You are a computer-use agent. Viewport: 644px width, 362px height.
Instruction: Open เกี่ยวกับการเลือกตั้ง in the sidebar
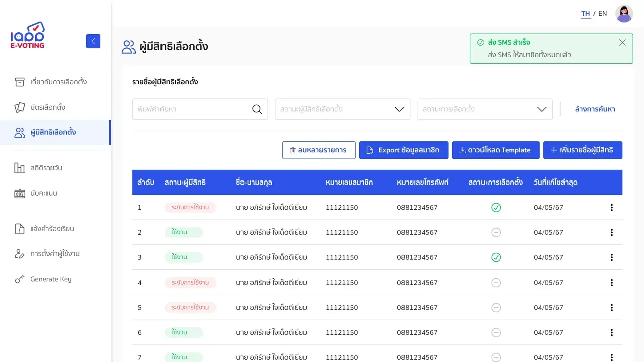(55, 82)
